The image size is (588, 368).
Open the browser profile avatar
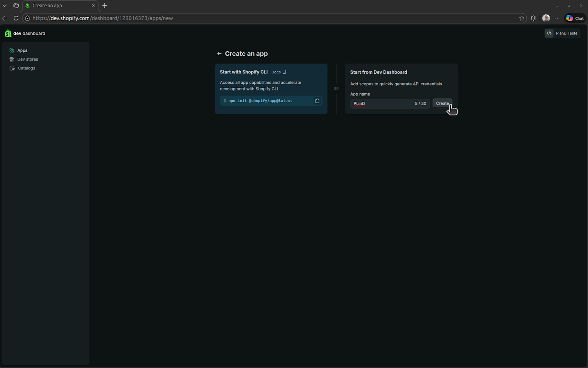click(x=546, y=18)
